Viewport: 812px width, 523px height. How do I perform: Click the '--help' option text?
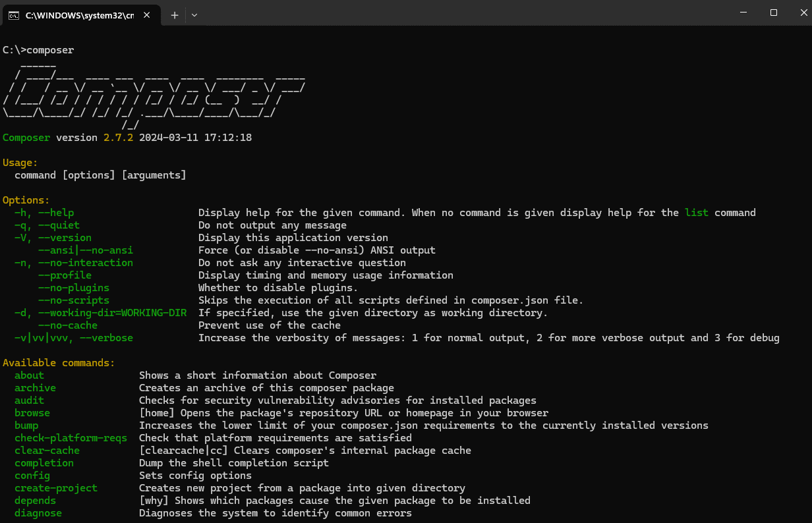click(x=56, y=213)
